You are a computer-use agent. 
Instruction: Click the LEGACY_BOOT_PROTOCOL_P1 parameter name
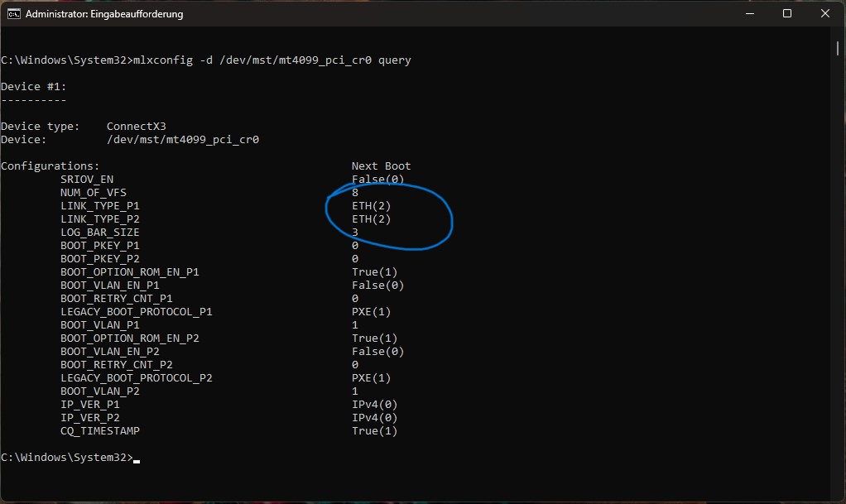point(136,311)
